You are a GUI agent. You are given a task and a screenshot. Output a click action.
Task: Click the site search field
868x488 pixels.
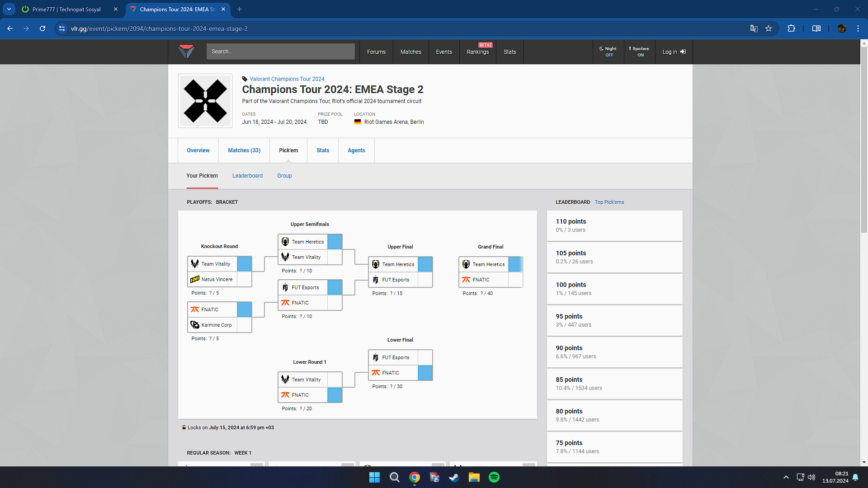[x=280, y=52]
